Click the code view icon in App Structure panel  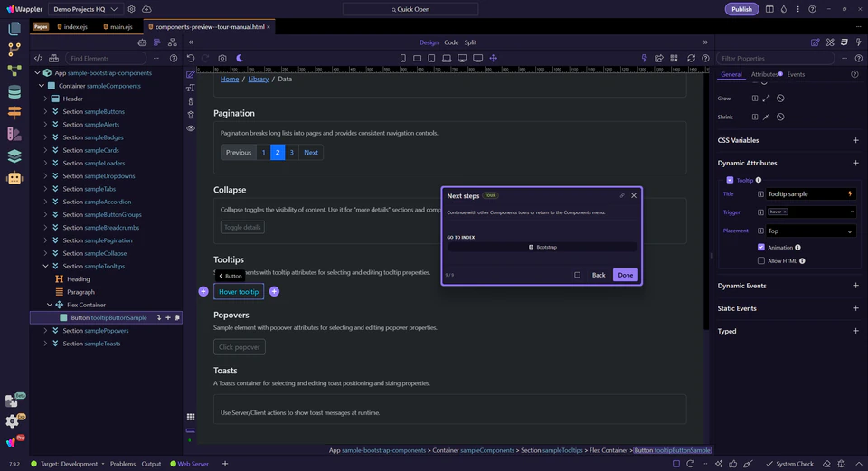[38, 58]
